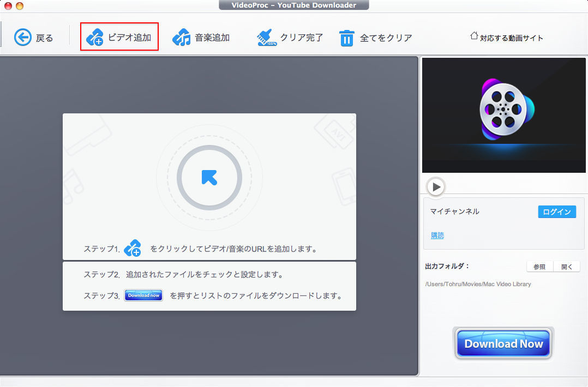588x387 pixels.
Task: Click the ビデオ追加 label text
Action: (129, 38)
